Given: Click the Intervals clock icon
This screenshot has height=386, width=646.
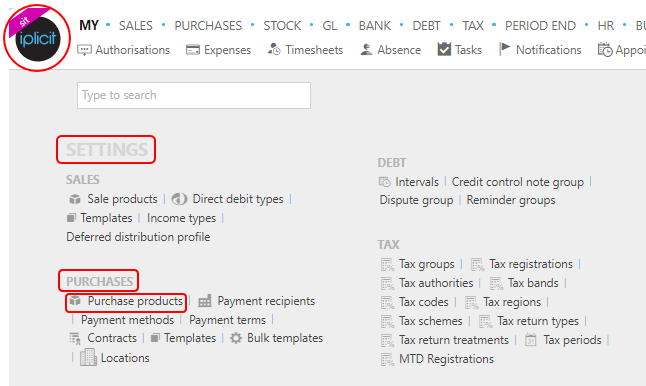Looking at the screenshot, I should (384, 182).
